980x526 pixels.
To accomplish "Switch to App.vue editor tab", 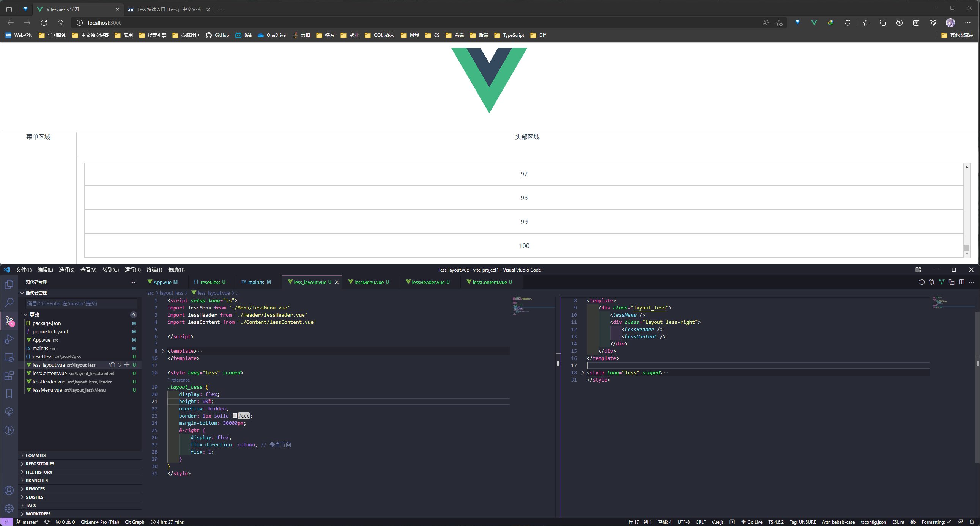I will click(x=162, y=282).
